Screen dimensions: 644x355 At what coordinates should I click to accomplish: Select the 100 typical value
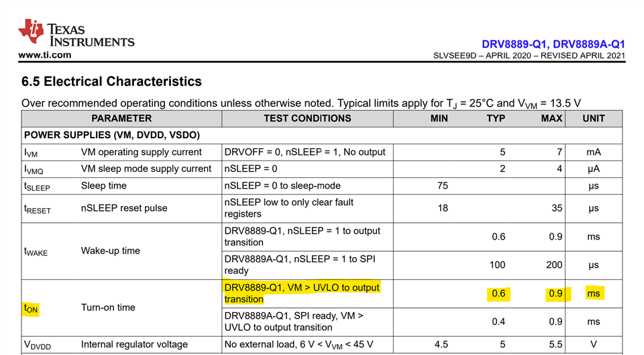[497, 264]
